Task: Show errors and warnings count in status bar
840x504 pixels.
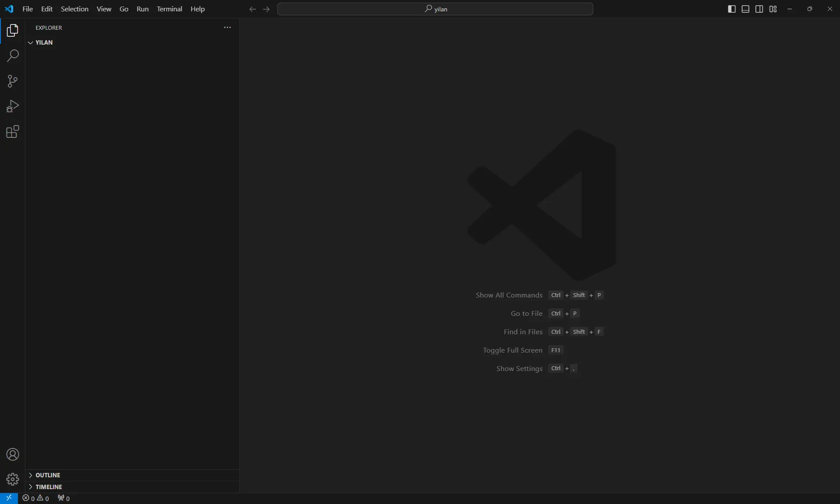Action: point(36,498)
